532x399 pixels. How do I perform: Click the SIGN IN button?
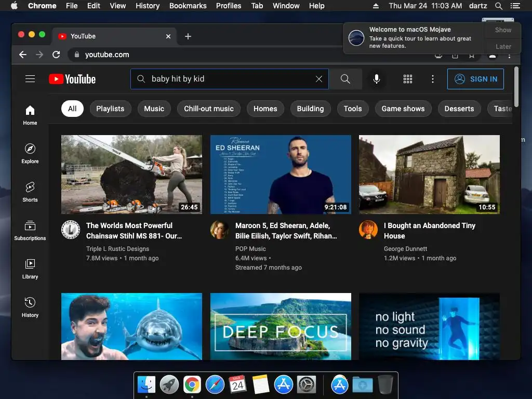pyautogui.click(x=475, y=79)
